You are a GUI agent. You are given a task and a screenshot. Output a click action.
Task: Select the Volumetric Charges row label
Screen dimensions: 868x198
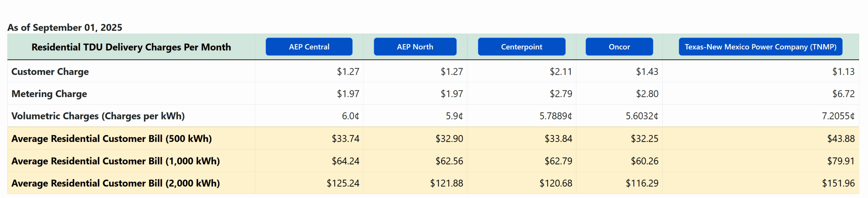[98, 116]
